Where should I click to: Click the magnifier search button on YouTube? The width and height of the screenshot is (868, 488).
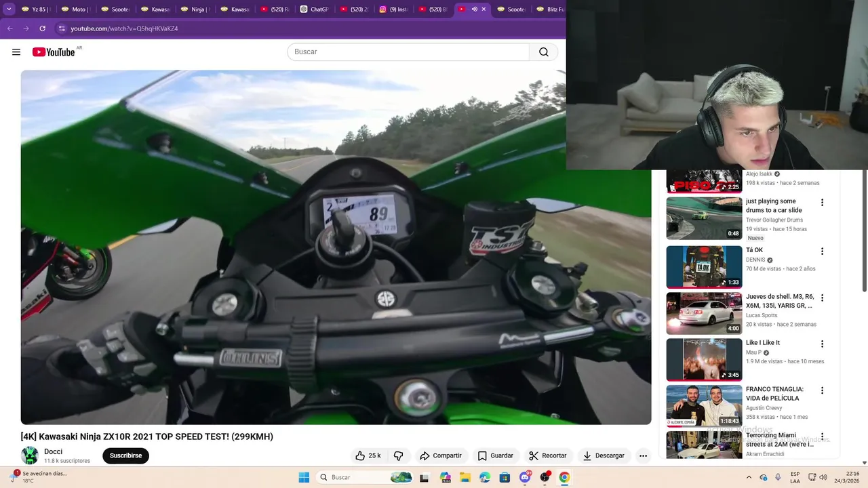click(x=544, y=52)
